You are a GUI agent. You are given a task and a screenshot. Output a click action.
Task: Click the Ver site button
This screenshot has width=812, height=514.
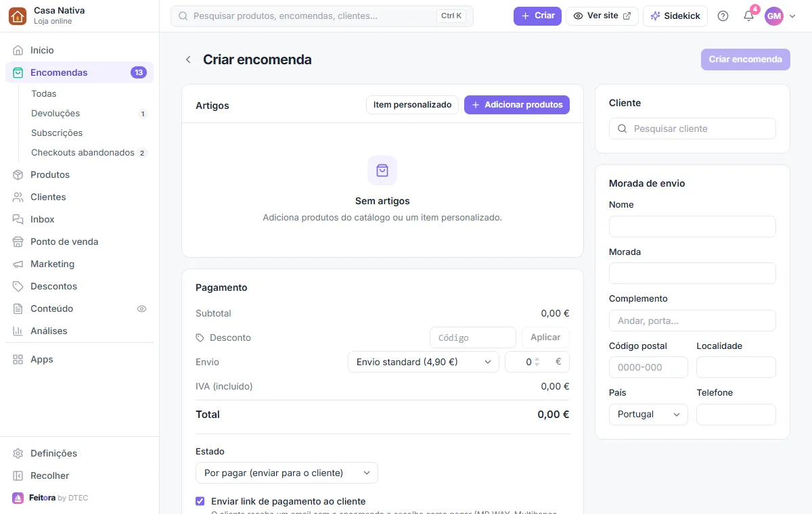(x=602, y=16)
